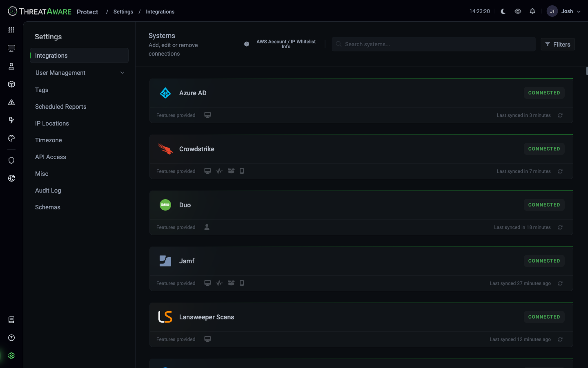Screen dimensions: 588x368
Task: Click Jamf logo icon
Action: click(165, 261)
